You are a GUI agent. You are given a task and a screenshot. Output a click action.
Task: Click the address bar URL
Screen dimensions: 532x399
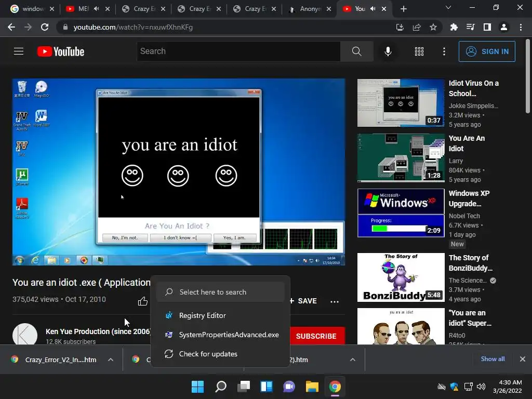(x=133, y=27)
